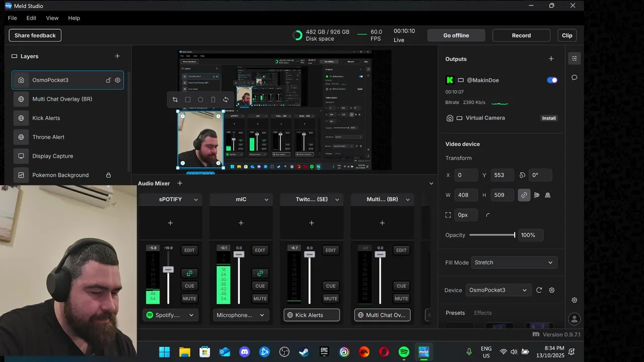
Task: Click the rotation angle input field
Action: click(x=540, y=175)
